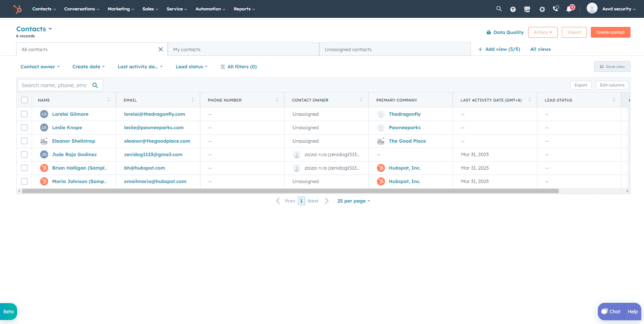Focus the contacts search field

pyautogui.click(x=60, y=85)
